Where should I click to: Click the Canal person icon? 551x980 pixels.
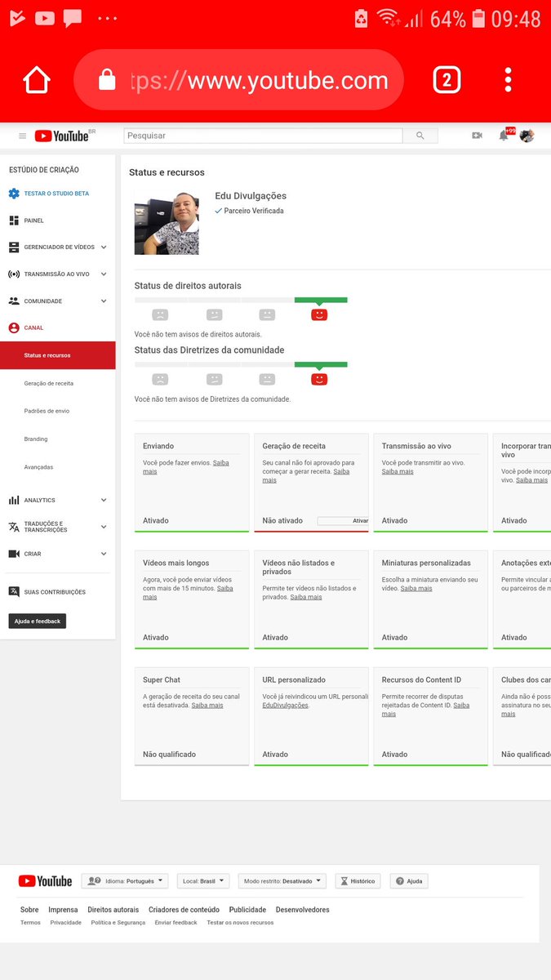coord(14,327)
